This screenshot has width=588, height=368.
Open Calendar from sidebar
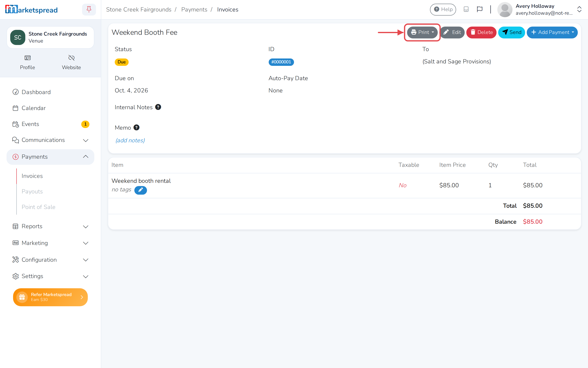pyautogui.click(x=50, y=108)
